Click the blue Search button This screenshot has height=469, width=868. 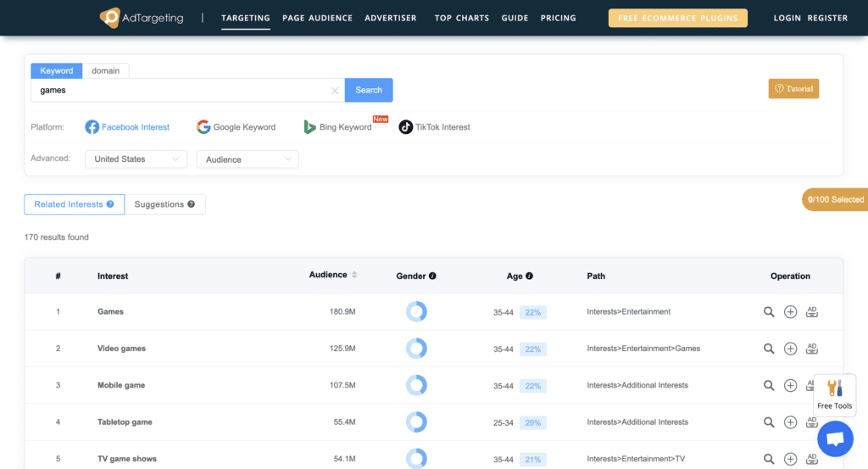(369, 90)
